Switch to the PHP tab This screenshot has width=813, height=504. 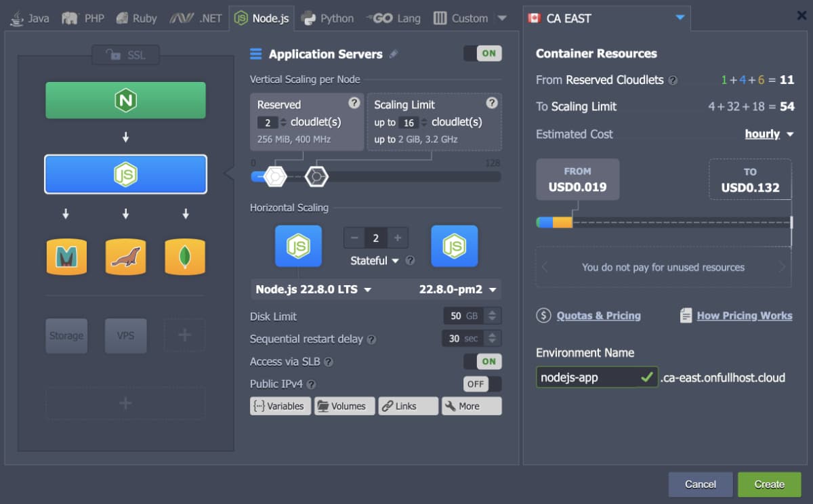coord(83,18)
